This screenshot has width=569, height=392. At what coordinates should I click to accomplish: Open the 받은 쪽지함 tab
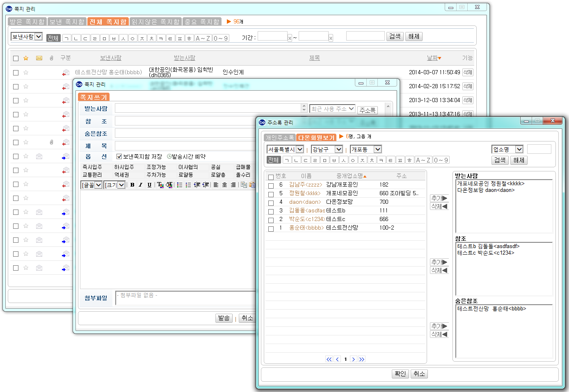pos(27,22)
